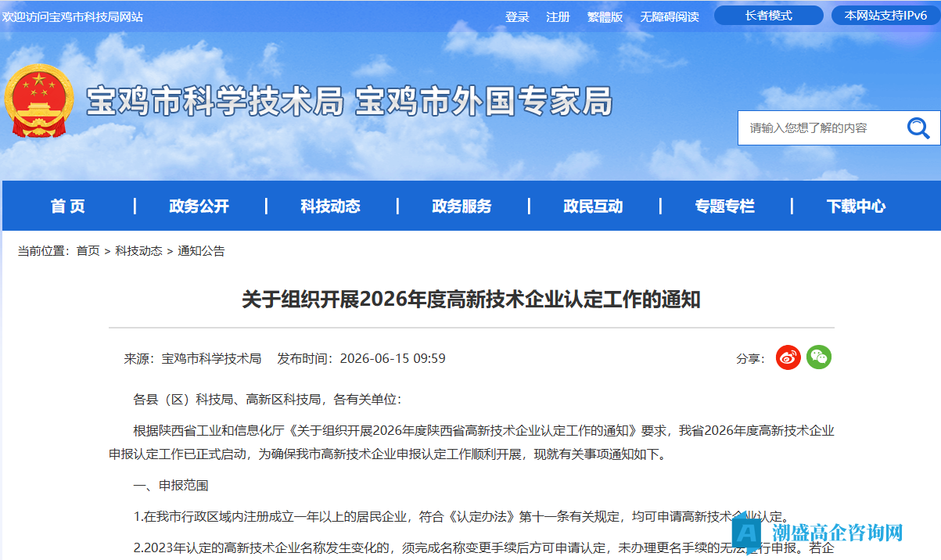This screenshot has width=941, height=560.
Task: Open 科技动态 navigation menu
Action: (x=331, y=206)
